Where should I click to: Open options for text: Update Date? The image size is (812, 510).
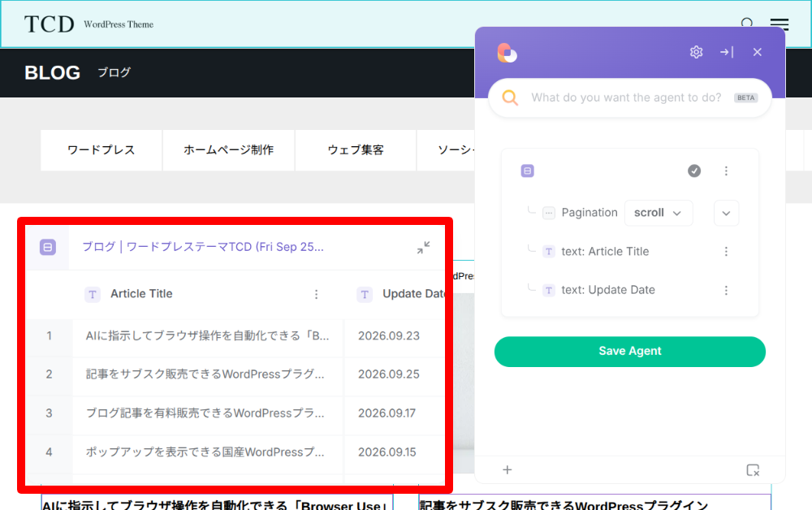(x=726, y=291)
